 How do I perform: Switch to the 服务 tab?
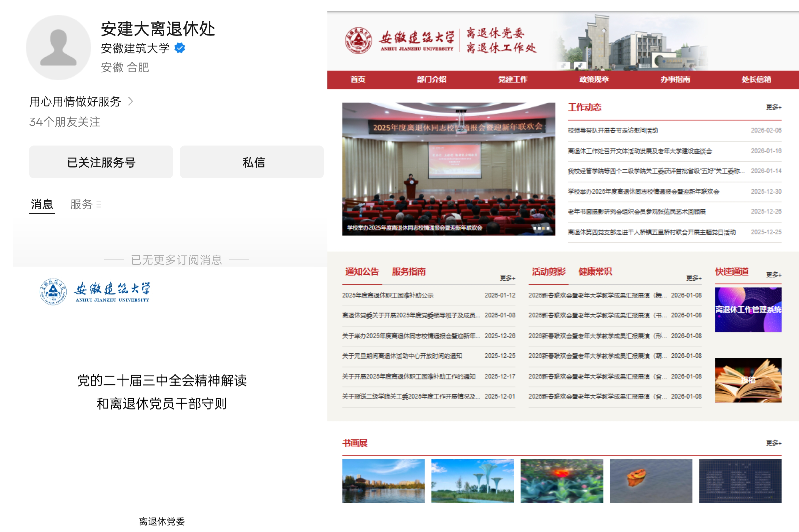click(81, 204)
